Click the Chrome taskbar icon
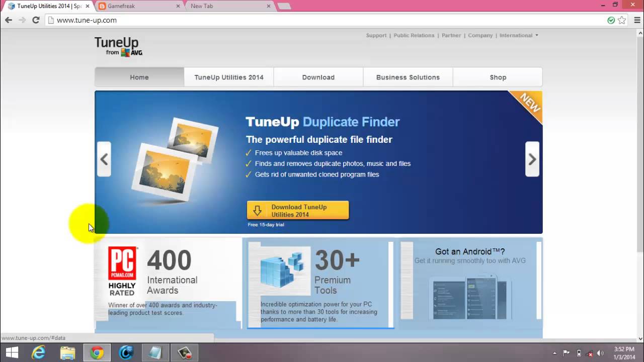The width and height of the screenshot is (644, 362). point(97,353)
